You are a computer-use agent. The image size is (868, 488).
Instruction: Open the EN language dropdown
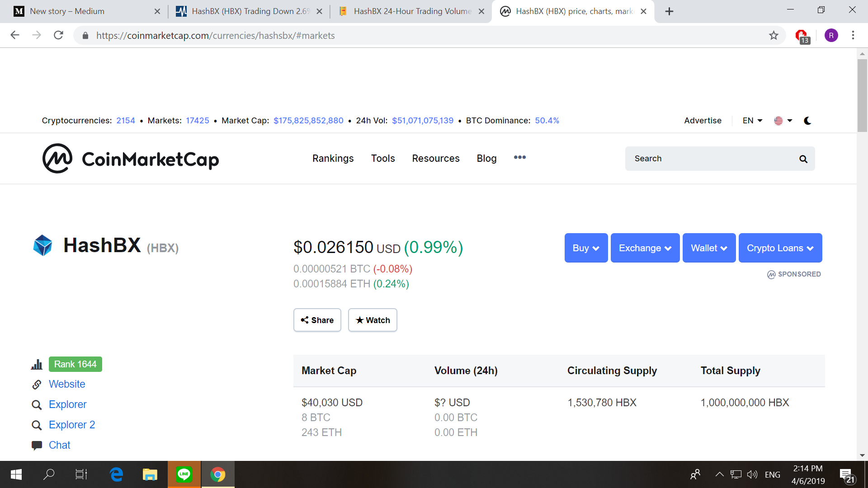(752, 121)
